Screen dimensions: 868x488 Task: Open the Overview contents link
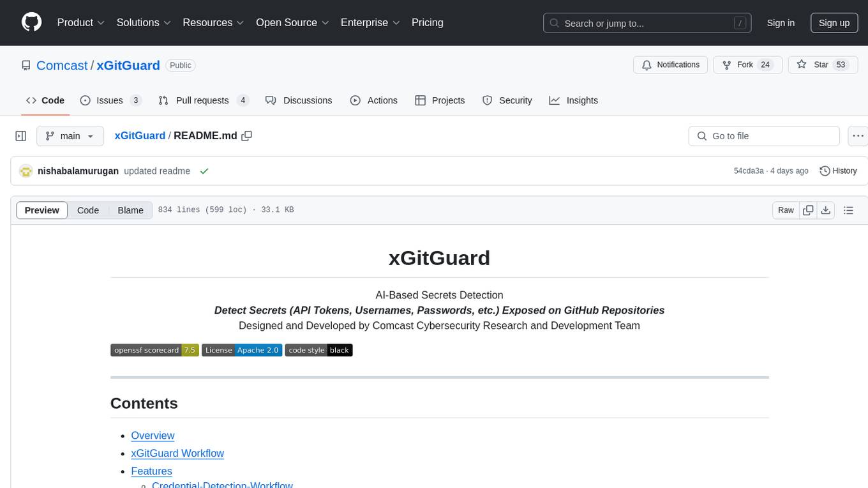click(153, 436)
